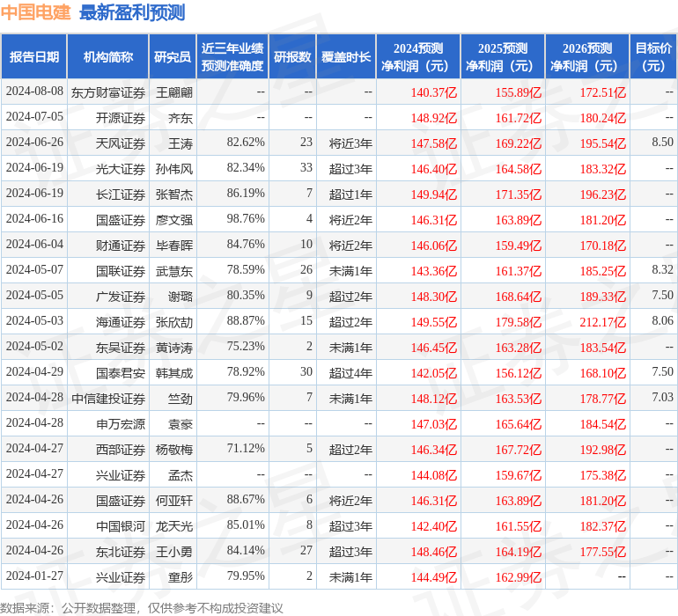Click researcher name 韩其成
Viewport: 678px width, 616px height.
click(174, 373)
